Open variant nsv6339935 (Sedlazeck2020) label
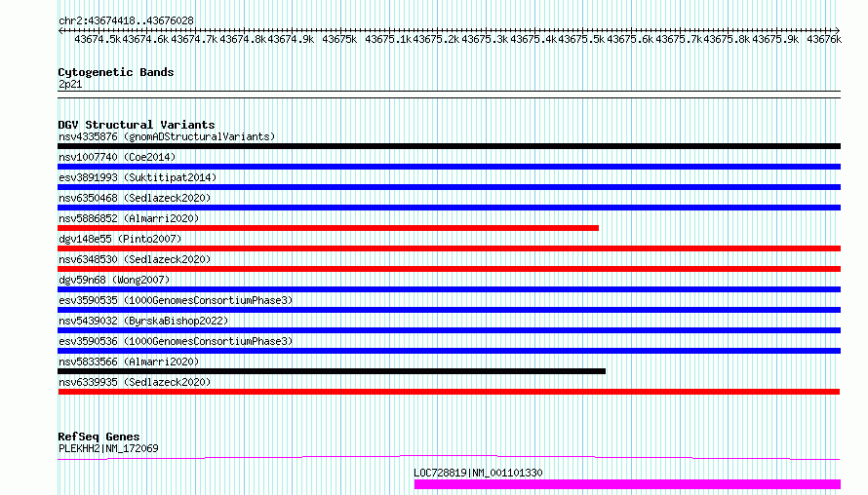 click(135, 382)
